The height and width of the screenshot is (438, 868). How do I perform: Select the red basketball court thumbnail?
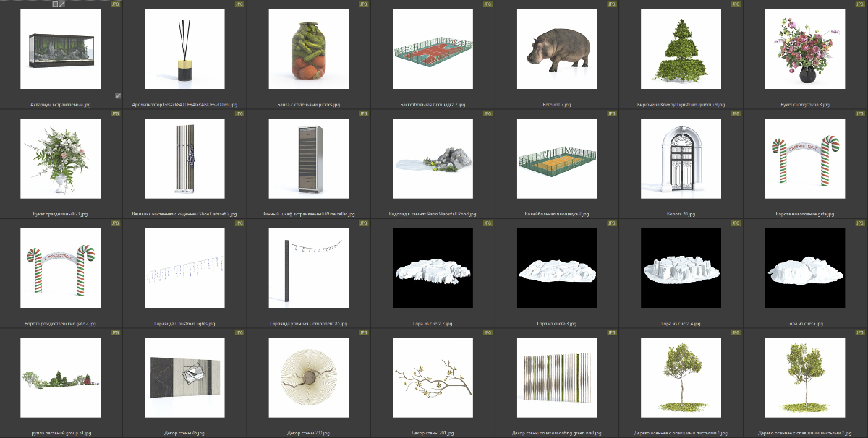[433, 49]
